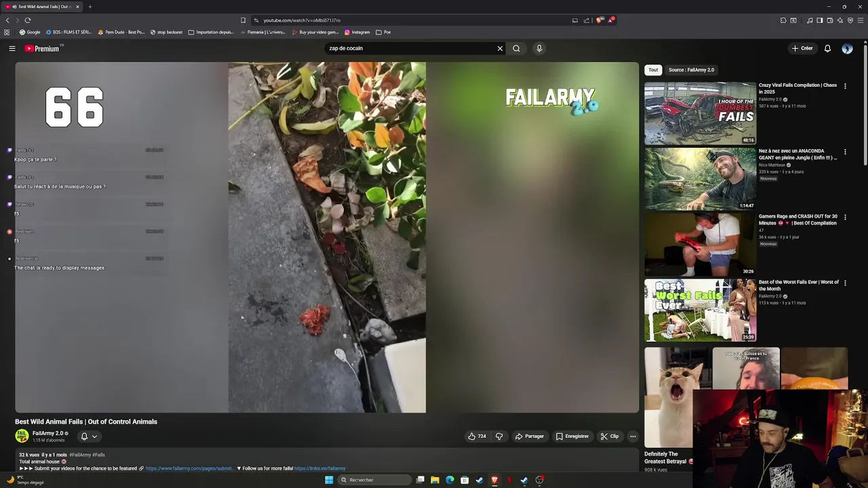Open the account avatar menu
The width and height of the screenshot is (868, 488).
pos(847,48)
